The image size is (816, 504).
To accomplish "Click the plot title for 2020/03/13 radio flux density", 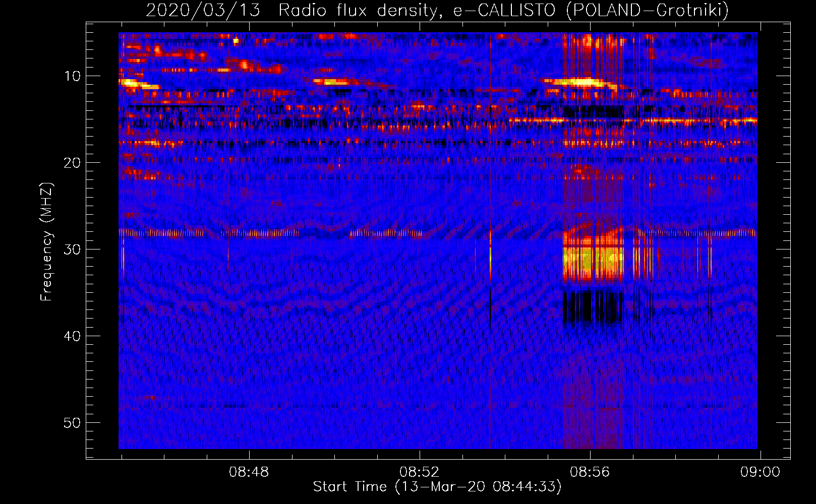I will 437,10.
